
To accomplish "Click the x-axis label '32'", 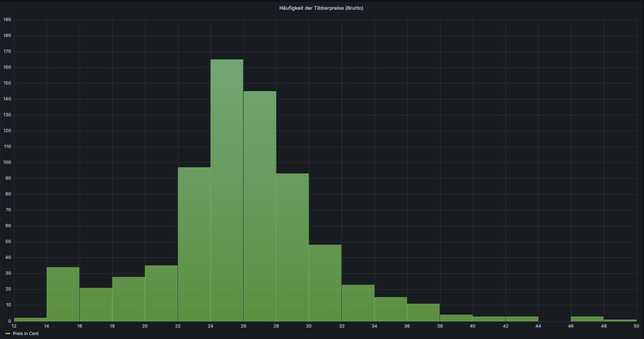I will (x=342, y=326).
